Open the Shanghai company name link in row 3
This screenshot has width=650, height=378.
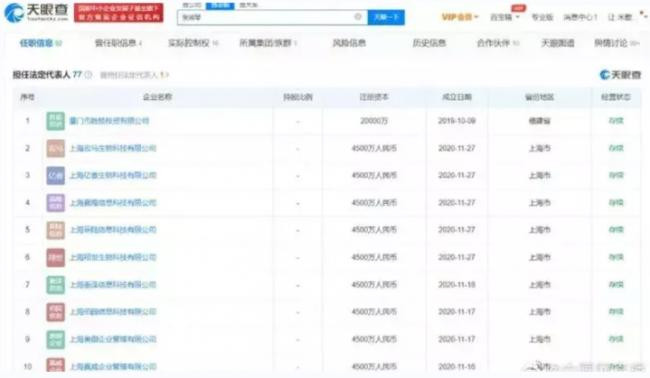pyautogui.click(x=113, y=175)
